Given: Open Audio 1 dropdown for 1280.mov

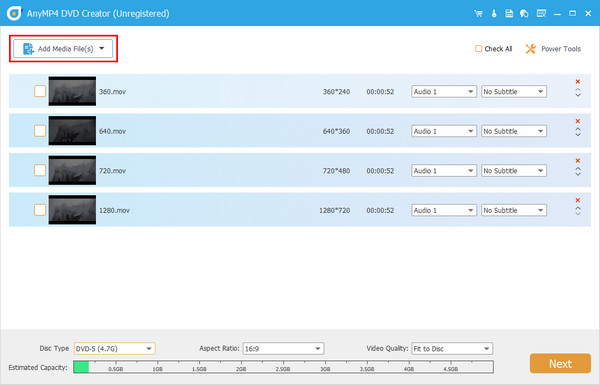Looking at the screenshot, I should click(x=444, y=210).
